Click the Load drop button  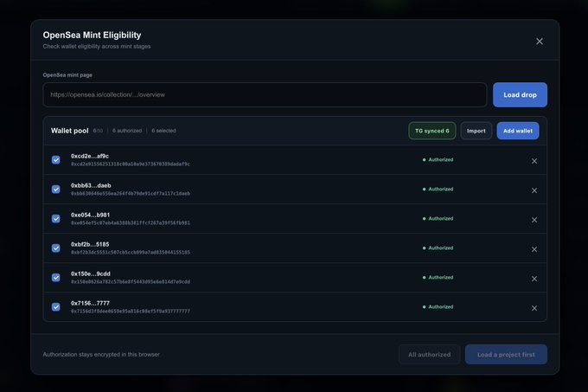point(520,95)
